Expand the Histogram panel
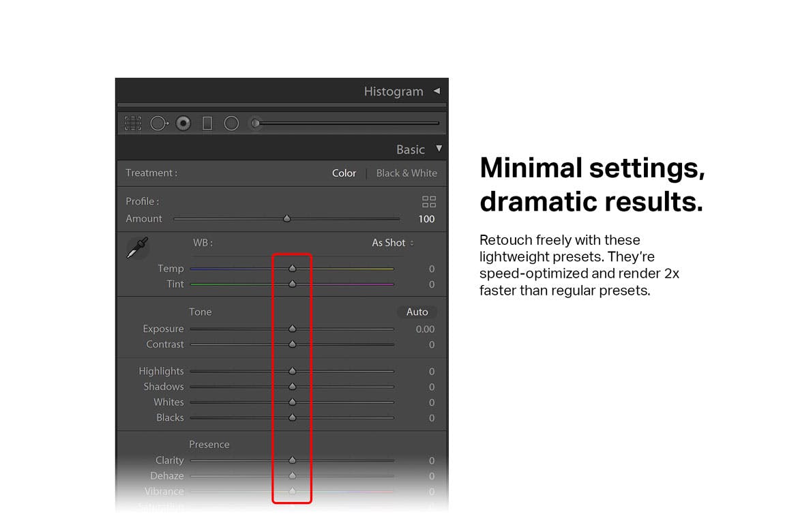The width and height of the screenshot is (798, 532). click(x=437, y=91)
